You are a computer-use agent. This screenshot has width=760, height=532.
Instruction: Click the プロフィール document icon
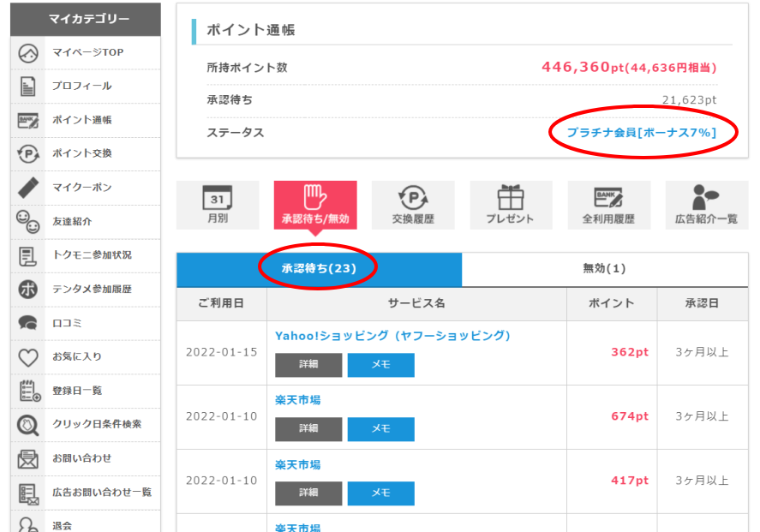pyautogui.click(x=28, y=87)
